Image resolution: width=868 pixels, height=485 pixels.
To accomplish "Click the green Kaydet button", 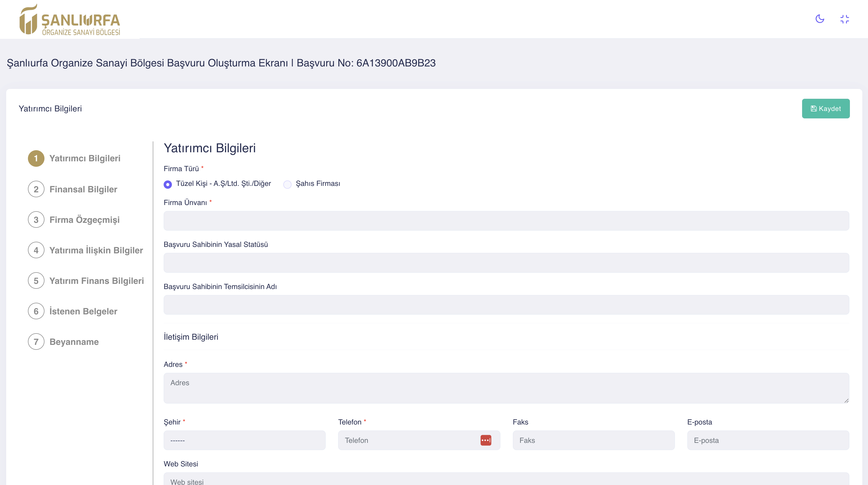I will click(x=826, y=109).
